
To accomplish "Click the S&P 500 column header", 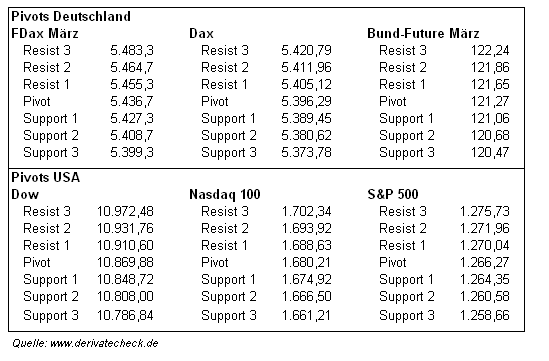I will pos(393,194).
